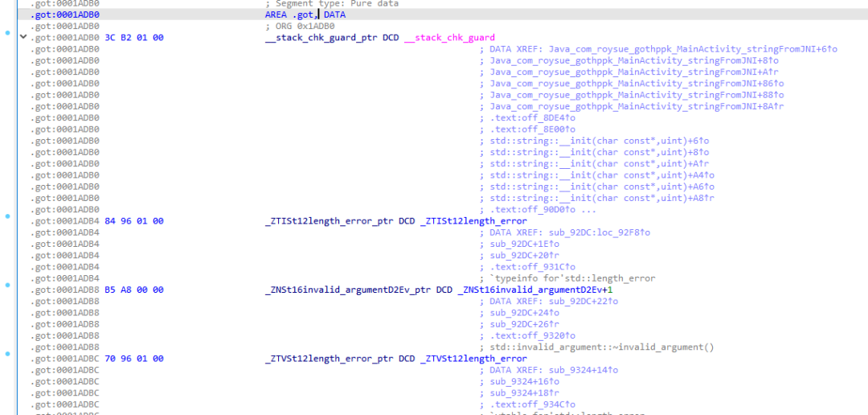
Task: Follow the xref stringFromJNI+88
Action: coord(637,95)
